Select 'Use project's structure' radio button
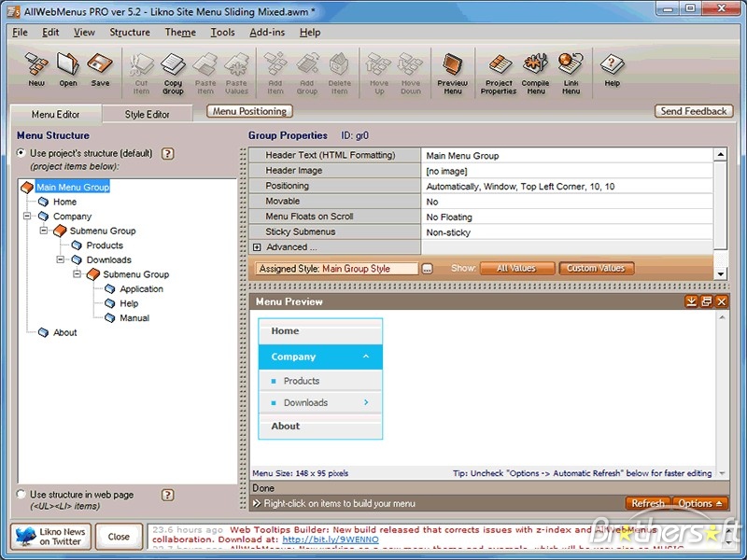The image size is (747, 560). pyautogui.click(x=21, y=154)
